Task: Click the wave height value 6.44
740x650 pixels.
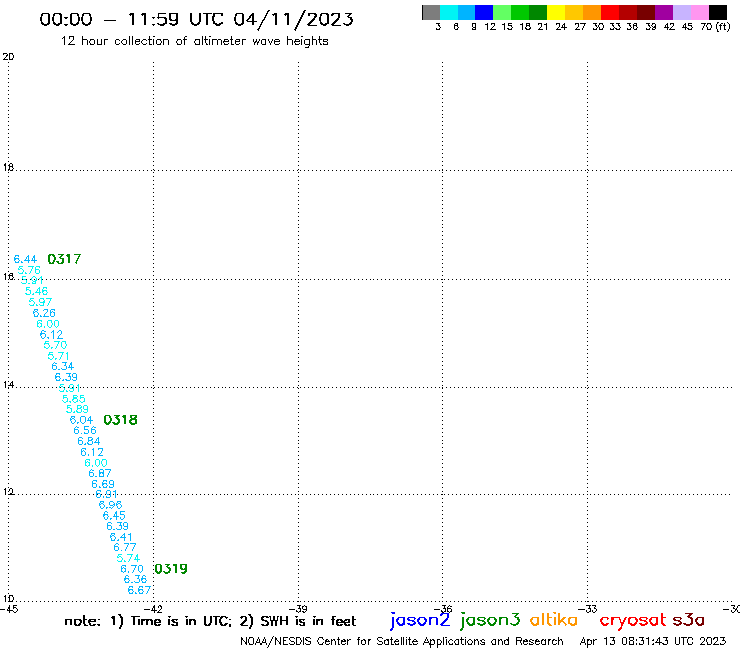Action: pos(25,259)
